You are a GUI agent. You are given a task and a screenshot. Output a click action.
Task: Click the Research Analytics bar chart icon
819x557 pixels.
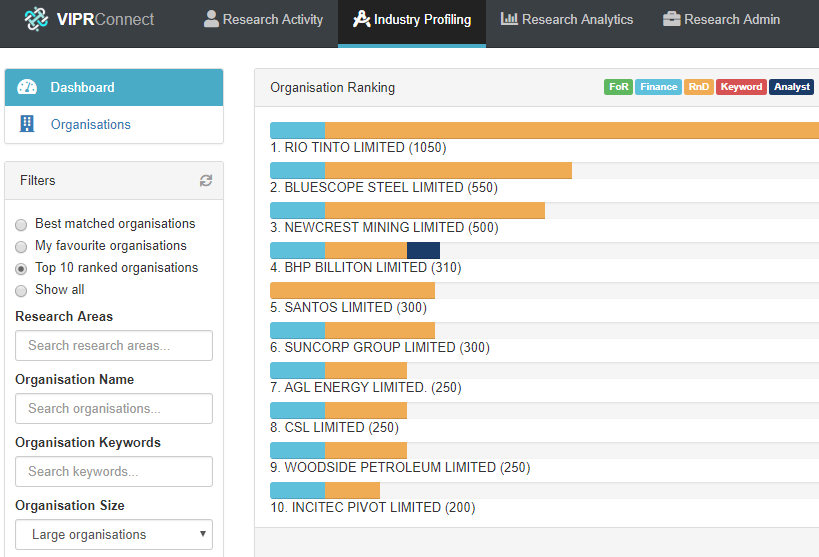pyautogui.click(x=509, y=19)
